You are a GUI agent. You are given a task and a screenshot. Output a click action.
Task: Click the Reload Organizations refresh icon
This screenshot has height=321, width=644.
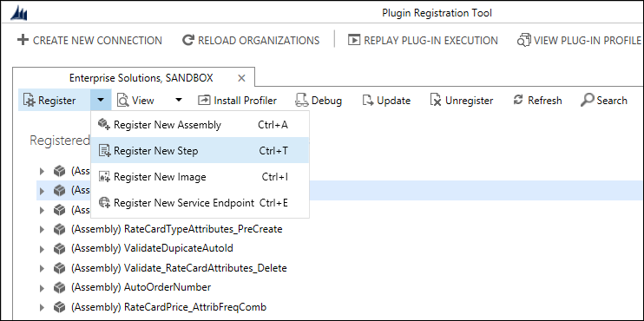[x=187, y=40]
